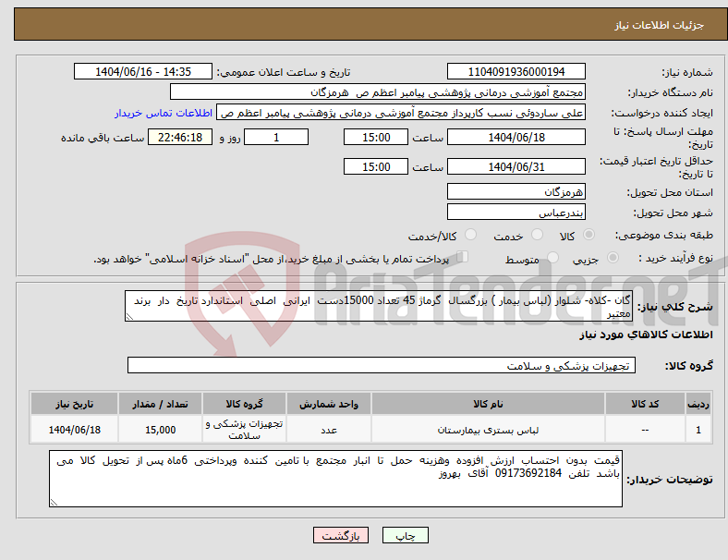Screen dimensions: 728x560
Task: Select the جزیی purchase type radio
Action: pyautogui.click(x=613, y=257)
